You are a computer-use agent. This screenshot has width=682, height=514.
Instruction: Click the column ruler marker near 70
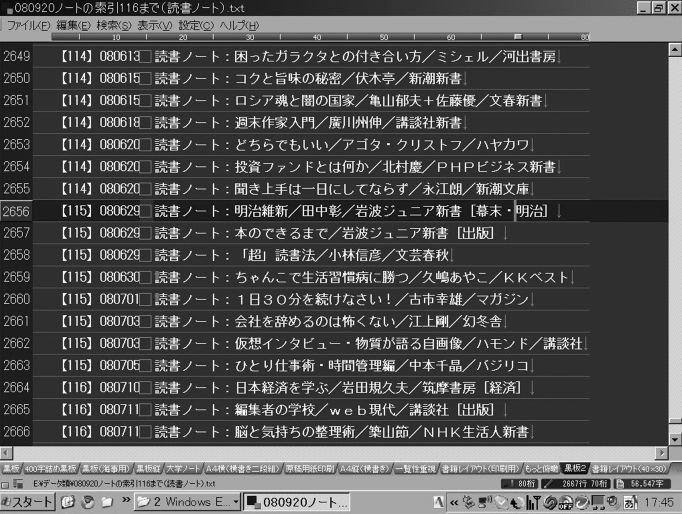[x=517, y=37]
